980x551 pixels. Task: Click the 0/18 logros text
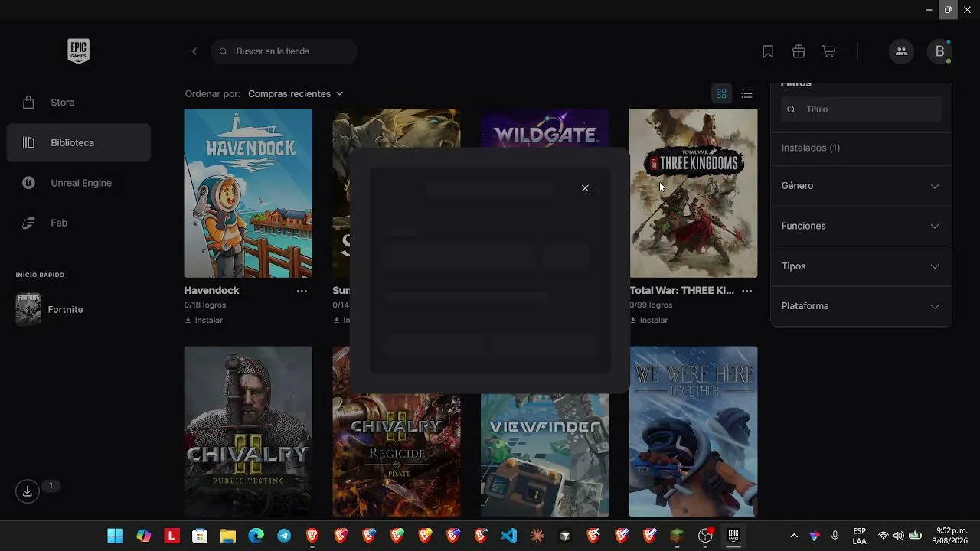coord(205,305)
